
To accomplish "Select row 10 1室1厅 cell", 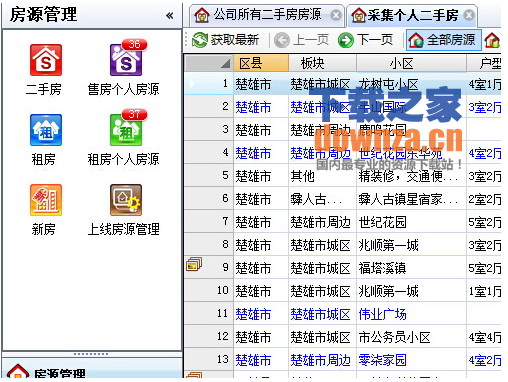I will (x=484, y=291).
